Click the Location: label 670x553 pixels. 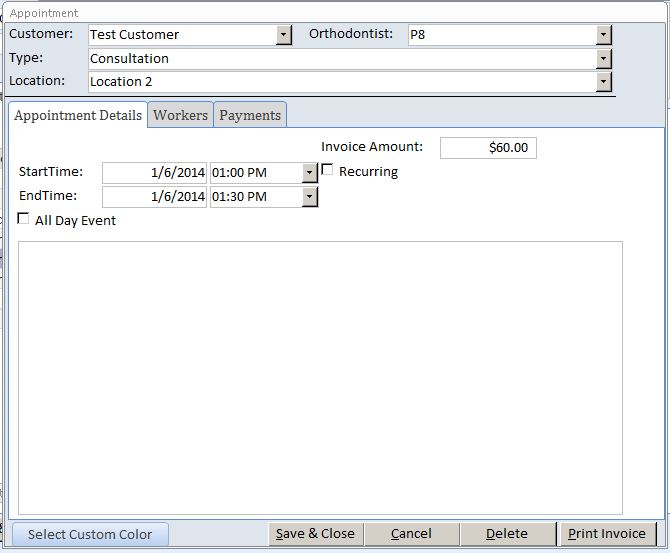tap(37, 80)
